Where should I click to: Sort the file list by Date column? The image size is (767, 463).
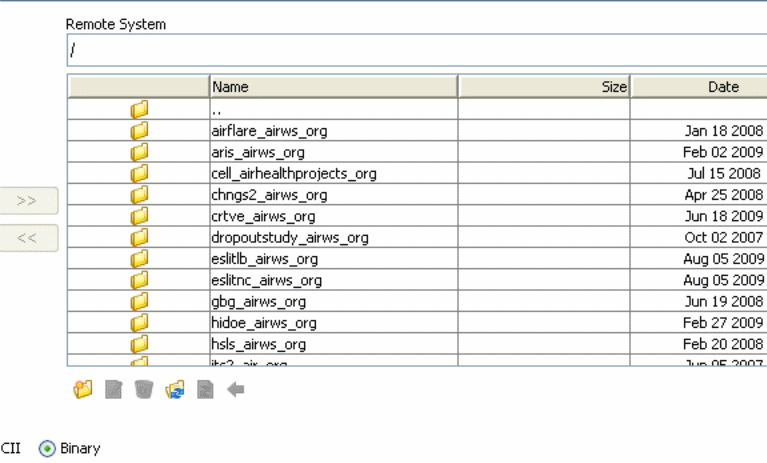[700, 87]
